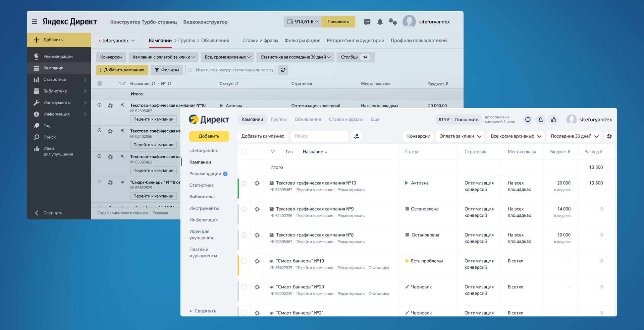Click in the Поиск field of new interface
Image resolution: width=644 pixels, height=330 pixels.
(320, 136)
